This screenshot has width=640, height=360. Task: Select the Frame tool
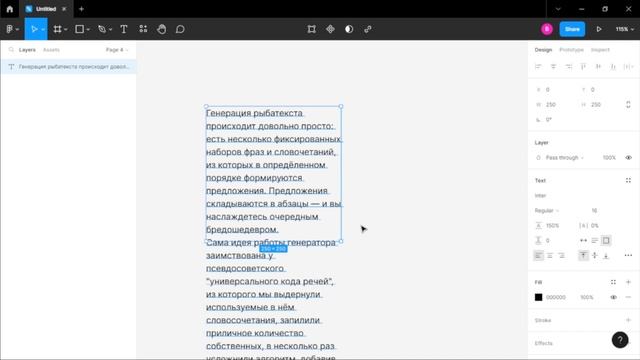[x=57, y=29]
